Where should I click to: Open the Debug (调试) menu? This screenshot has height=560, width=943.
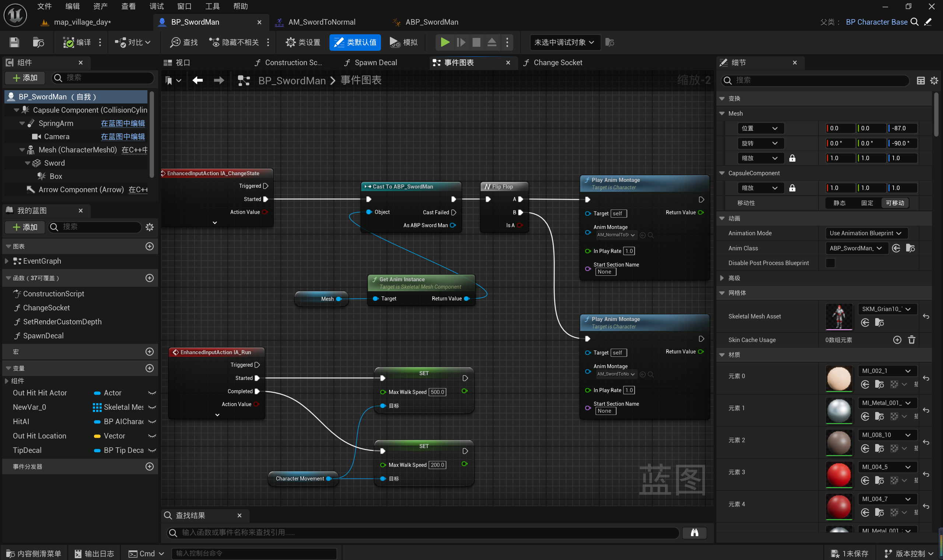click(156, 6)
